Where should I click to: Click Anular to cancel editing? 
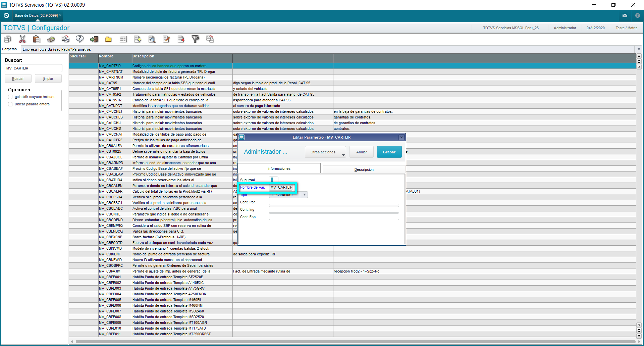click(x=362, y=152)
